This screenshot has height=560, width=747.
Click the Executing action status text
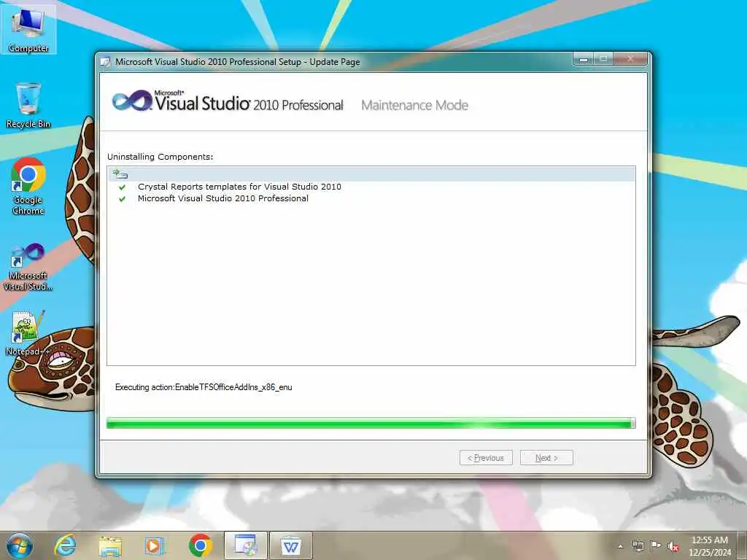point(204,387)
